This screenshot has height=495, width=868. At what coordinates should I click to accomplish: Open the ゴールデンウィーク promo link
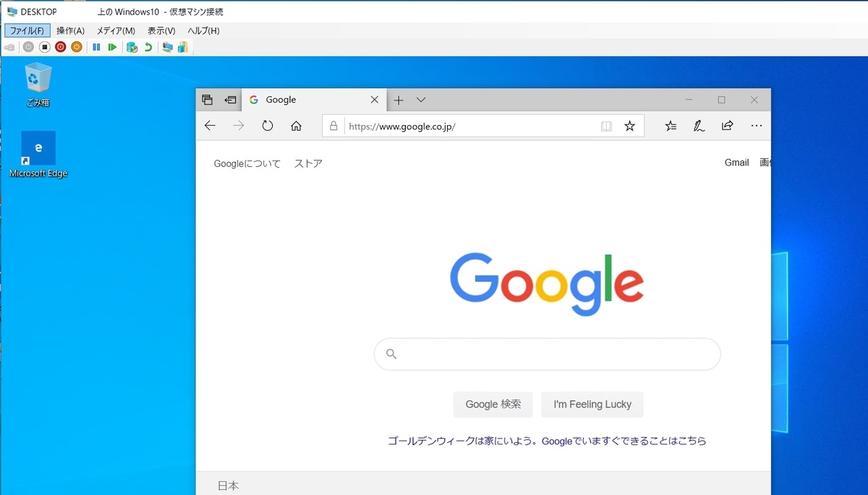click(x=547, y=440)
